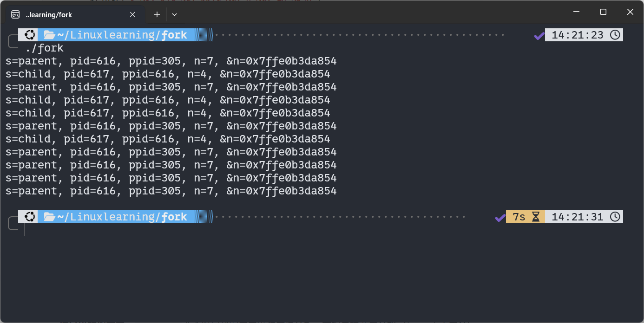Click the purple checkmark near 7s
This screenshot has height=323, width=644.
point(500,217)
